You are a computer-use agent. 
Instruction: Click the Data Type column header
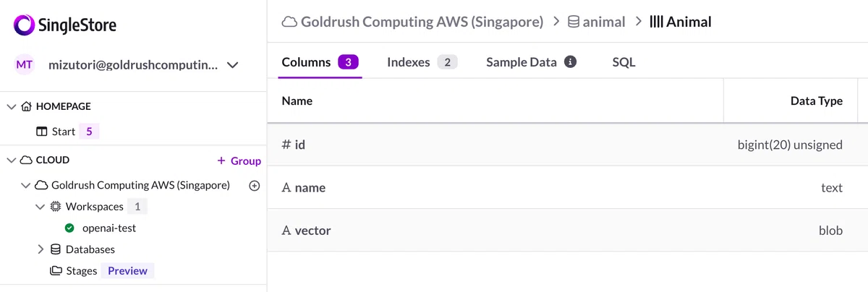point(817,100)
